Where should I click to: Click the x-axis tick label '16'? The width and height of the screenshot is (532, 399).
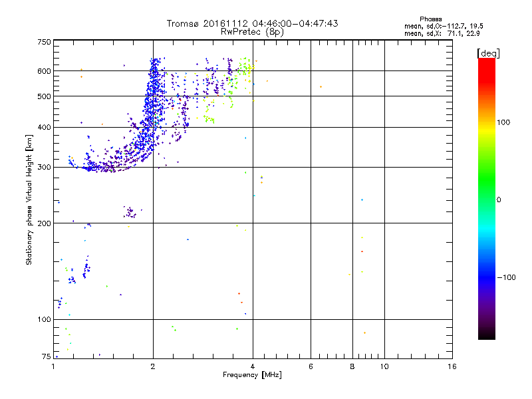pos(452,366)
